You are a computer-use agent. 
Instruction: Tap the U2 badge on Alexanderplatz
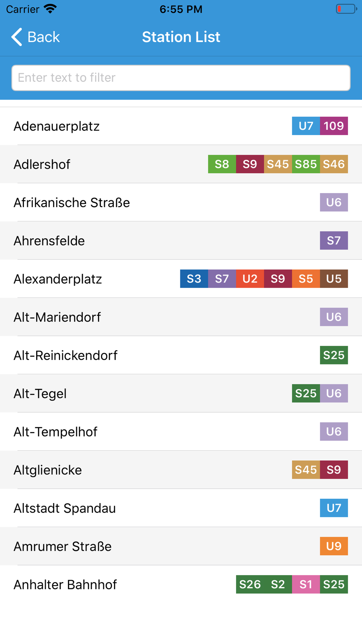pos(250,279)
